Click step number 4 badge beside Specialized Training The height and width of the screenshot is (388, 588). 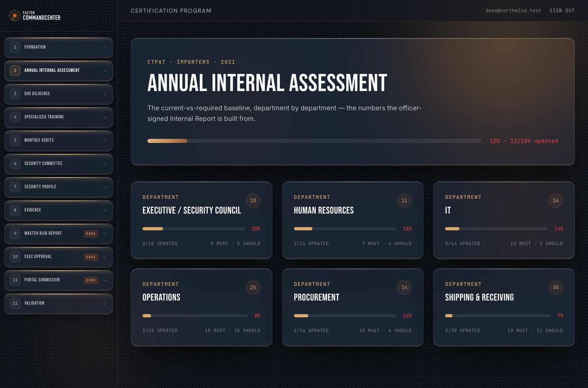15,117
